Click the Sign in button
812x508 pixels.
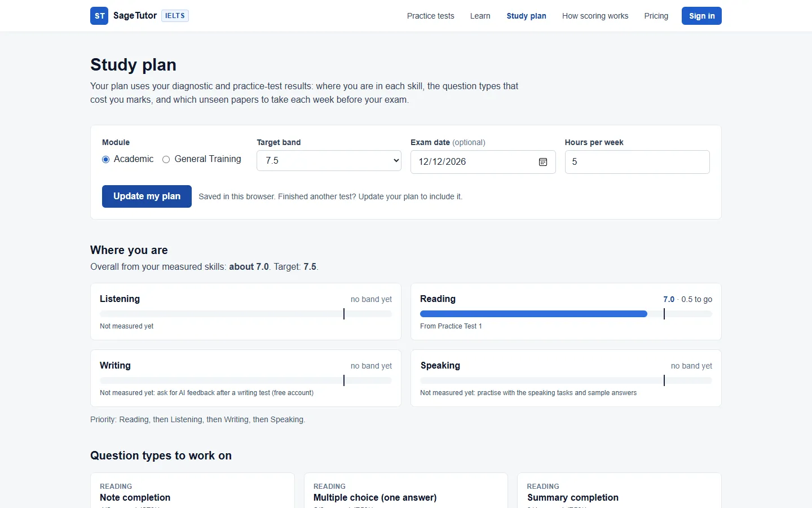click(x=701, y=16)
